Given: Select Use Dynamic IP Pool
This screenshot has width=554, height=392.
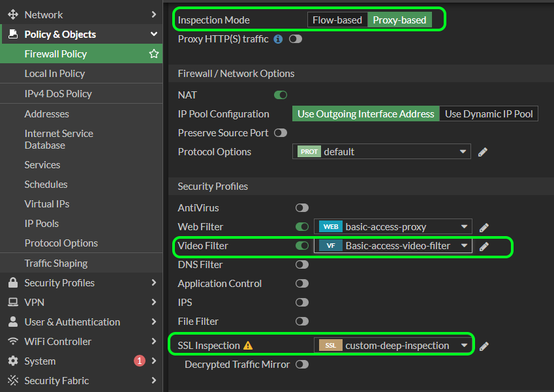Looking at the screenshot, I should coord(488,113).
